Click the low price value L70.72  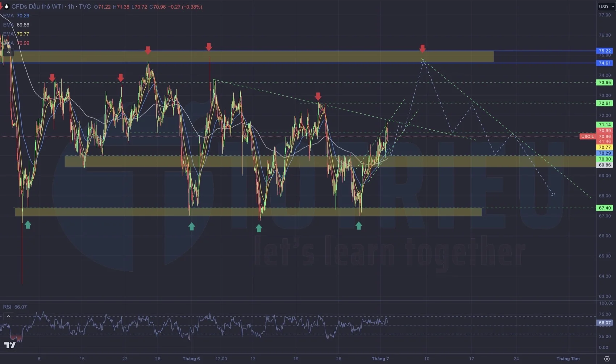[139, 7]
